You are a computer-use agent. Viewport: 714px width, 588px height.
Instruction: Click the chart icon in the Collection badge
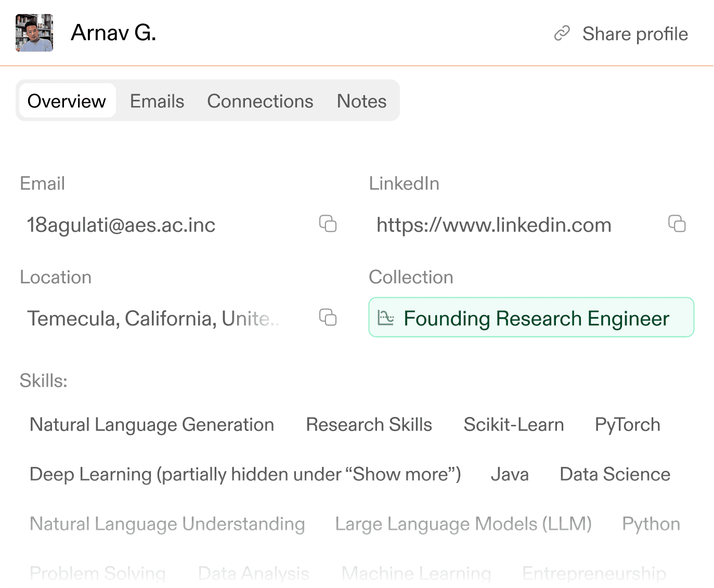tap(386, 318)
